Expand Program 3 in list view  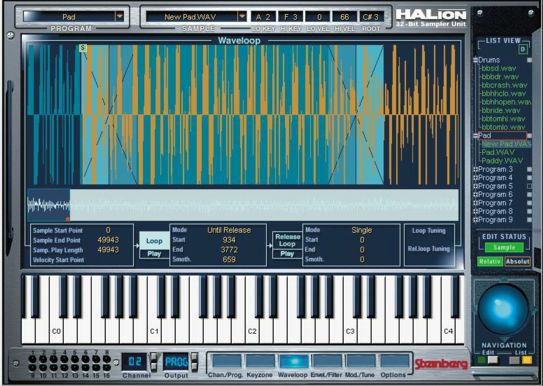(x=476, y=169)
